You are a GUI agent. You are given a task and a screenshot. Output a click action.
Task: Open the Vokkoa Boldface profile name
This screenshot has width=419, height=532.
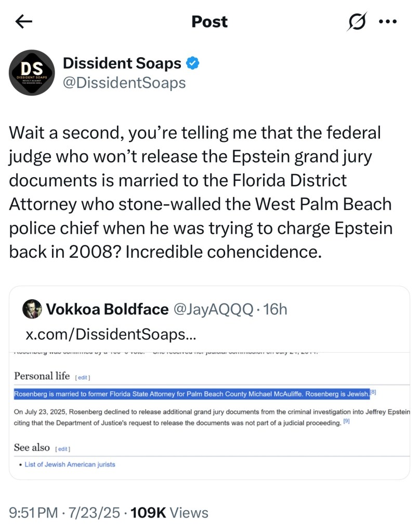[107, 310]
